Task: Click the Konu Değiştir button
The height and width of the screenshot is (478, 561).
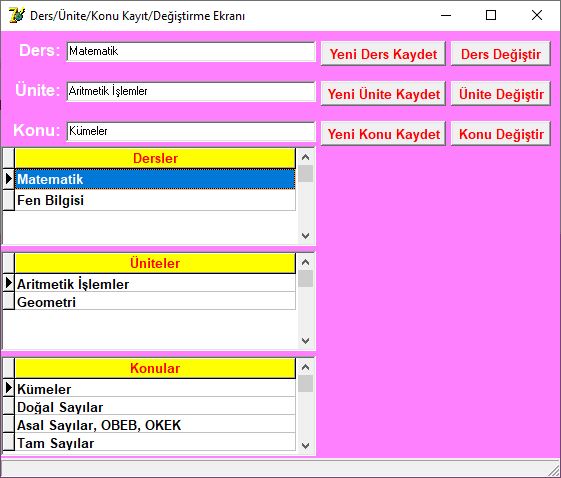Action: (x=501, y=134)
